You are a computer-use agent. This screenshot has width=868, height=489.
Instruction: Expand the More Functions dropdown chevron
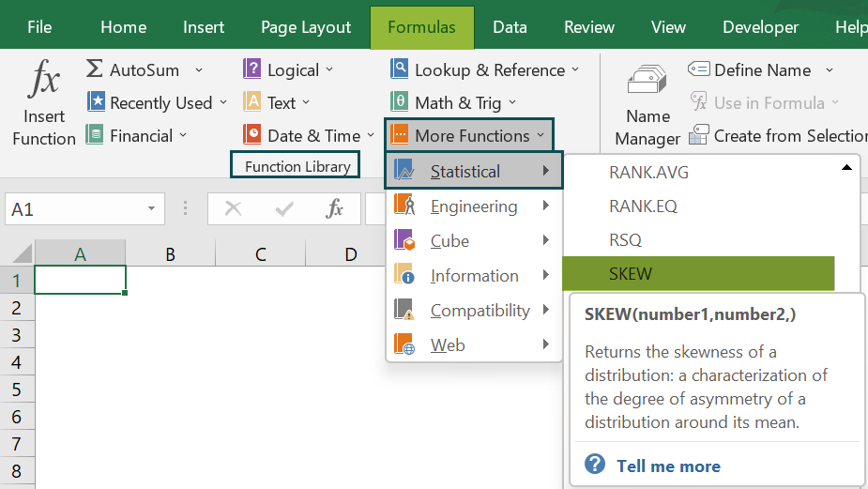[541, 135]
